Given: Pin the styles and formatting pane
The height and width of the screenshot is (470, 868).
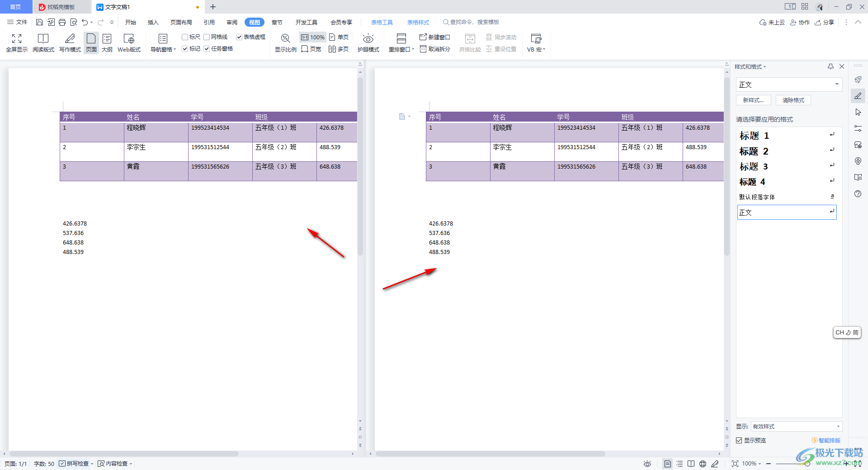Looking at the screenshot, I should [830, 66].
